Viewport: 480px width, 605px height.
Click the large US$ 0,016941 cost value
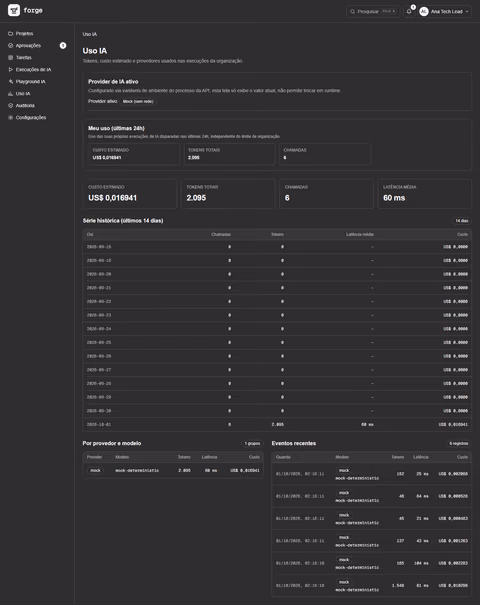[x=112, y=198]
